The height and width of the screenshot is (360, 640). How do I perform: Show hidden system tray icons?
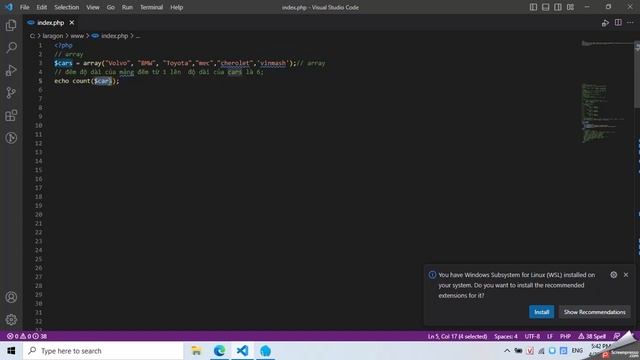tap(507, 351)
